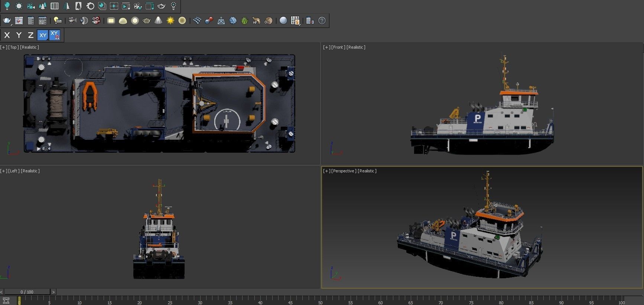Image resolution: width=644 pixels, height=305 pixels.
Task: Click the camera with plus icon
Action: tap(138, 6)
